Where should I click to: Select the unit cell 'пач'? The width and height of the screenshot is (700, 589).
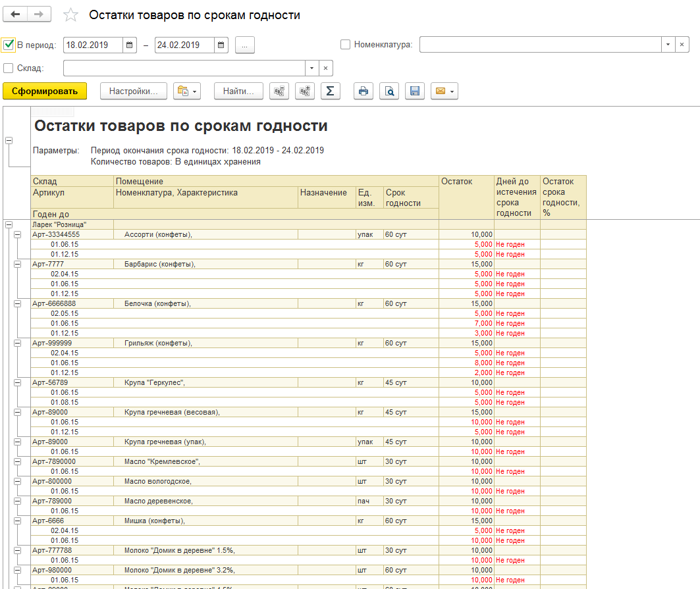coord(369,501)
